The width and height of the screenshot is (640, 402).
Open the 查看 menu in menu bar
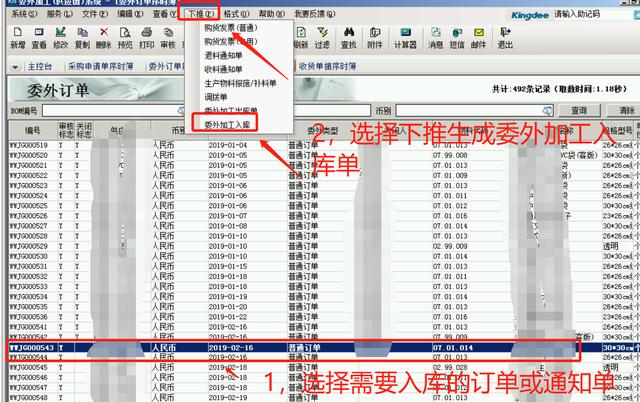[x=164, y=14]
